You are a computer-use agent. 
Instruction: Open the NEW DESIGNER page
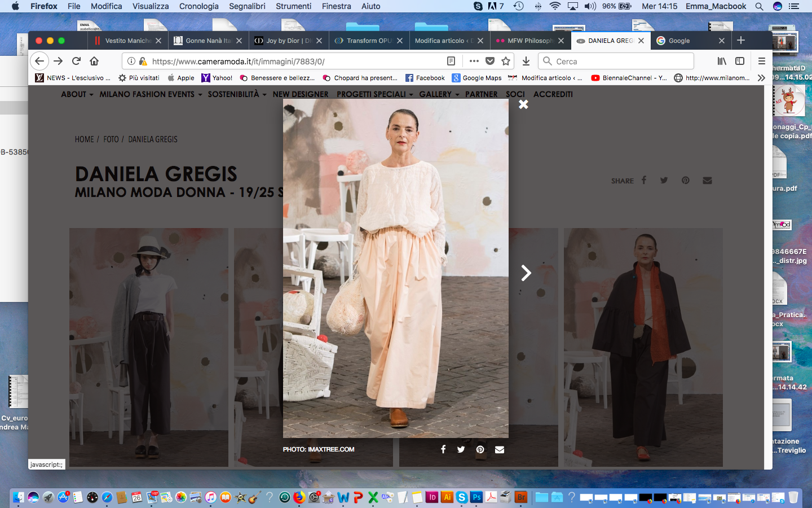301,94
